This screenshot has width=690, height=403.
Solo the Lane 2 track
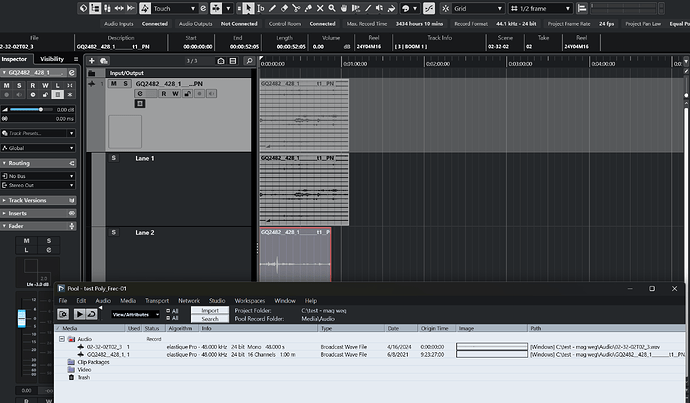click(113, 233)
